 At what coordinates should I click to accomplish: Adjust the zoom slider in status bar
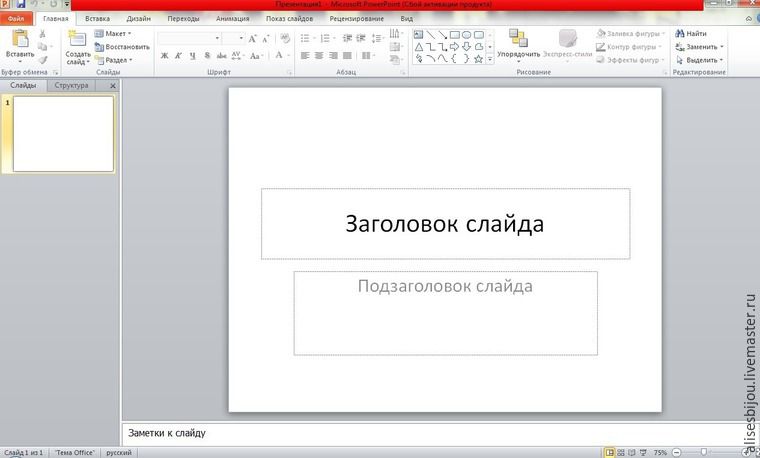pos(705,453)
